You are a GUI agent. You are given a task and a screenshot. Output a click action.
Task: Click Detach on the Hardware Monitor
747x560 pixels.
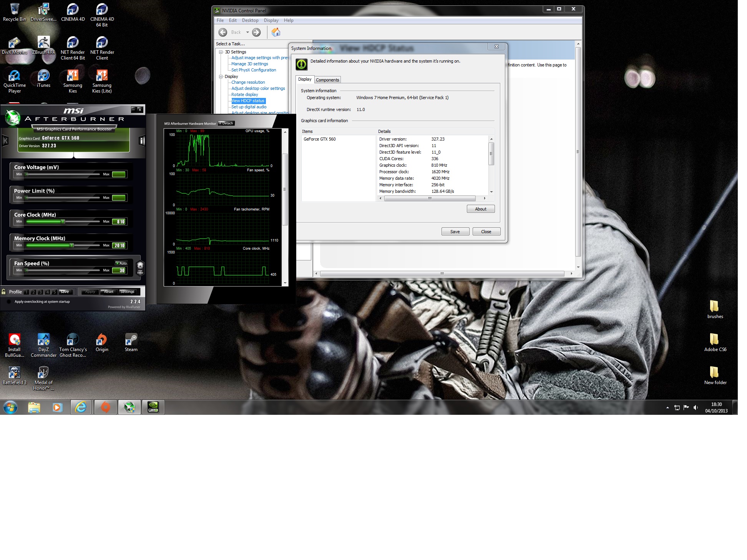(x=226, y=123)
